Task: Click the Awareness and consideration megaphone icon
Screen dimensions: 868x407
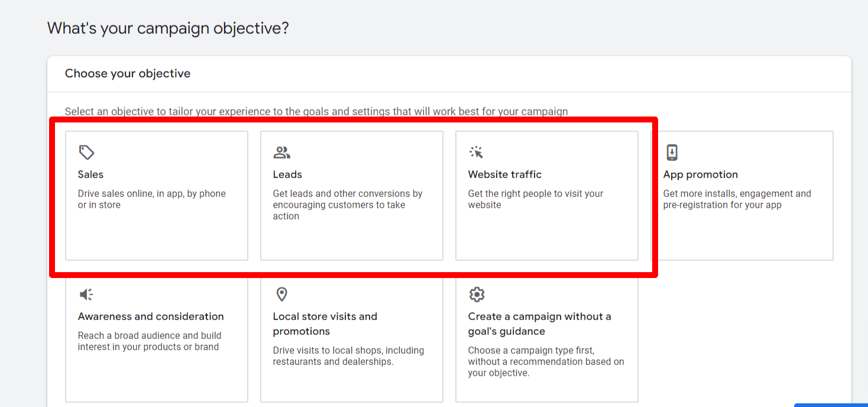Action: [x=86, y=295]
